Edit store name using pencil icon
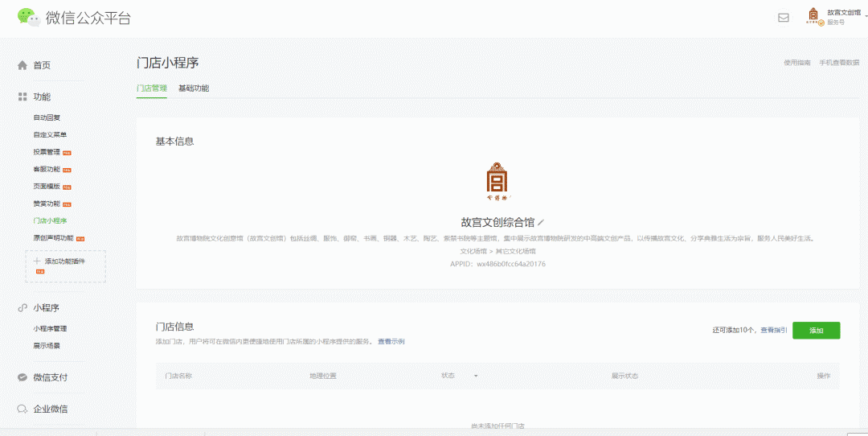 542,223
